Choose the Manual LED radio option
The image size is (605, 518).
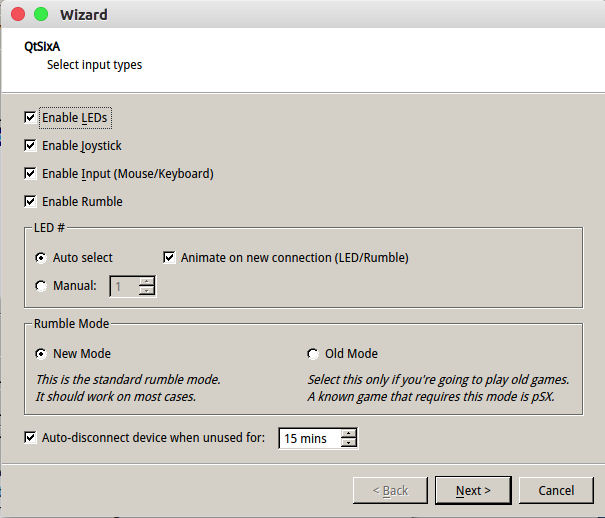(x=41, y=286)
